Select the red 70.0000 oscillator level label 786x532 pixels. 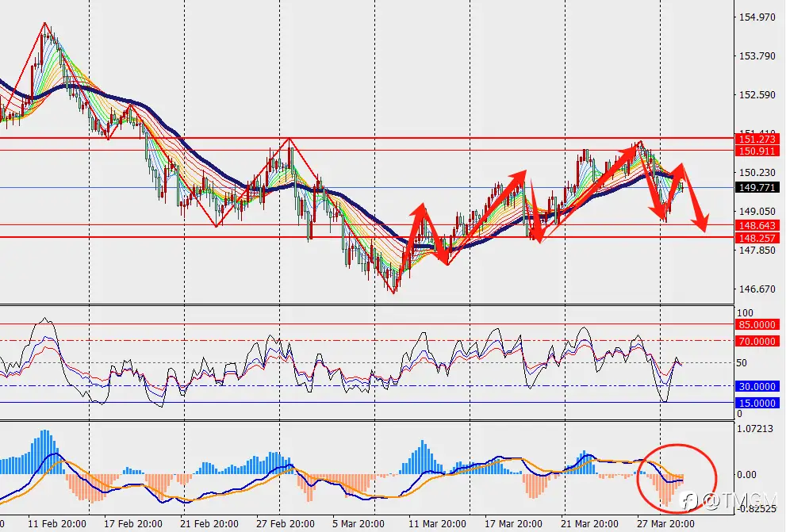[x=757, y=341]
